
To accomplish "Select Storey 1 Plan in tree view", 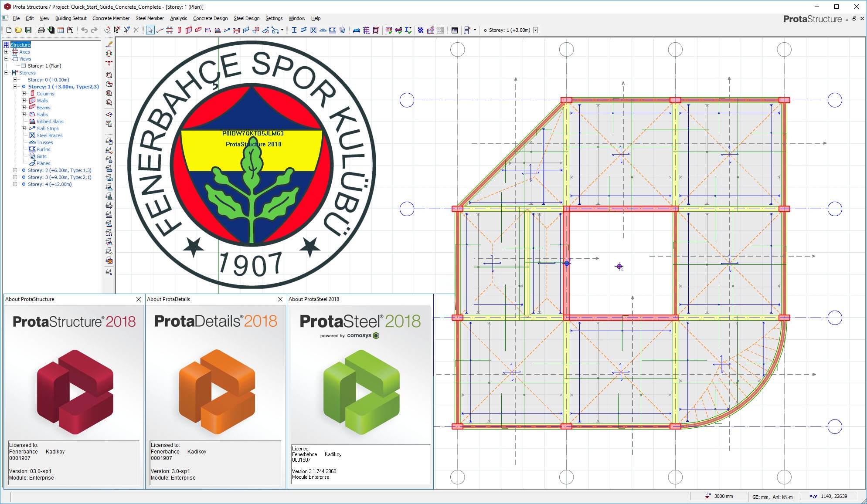I will [x=45, y=66].
